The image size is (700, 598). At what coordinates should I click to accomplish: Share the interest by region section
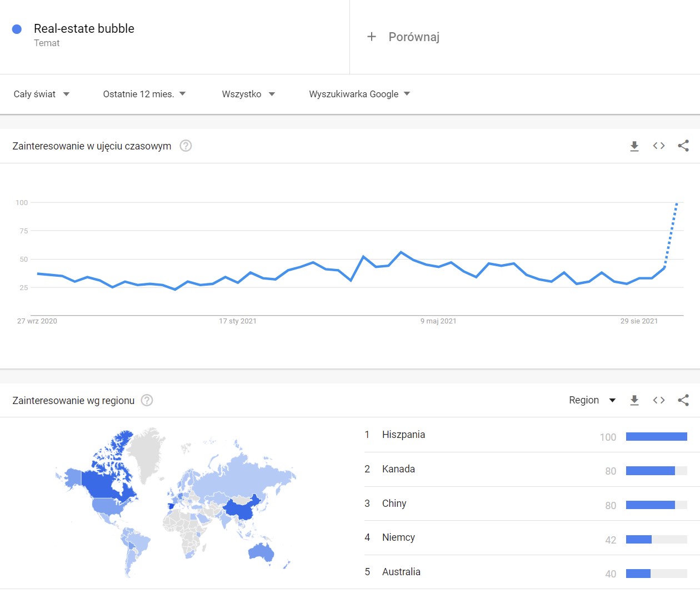[683, 400]
